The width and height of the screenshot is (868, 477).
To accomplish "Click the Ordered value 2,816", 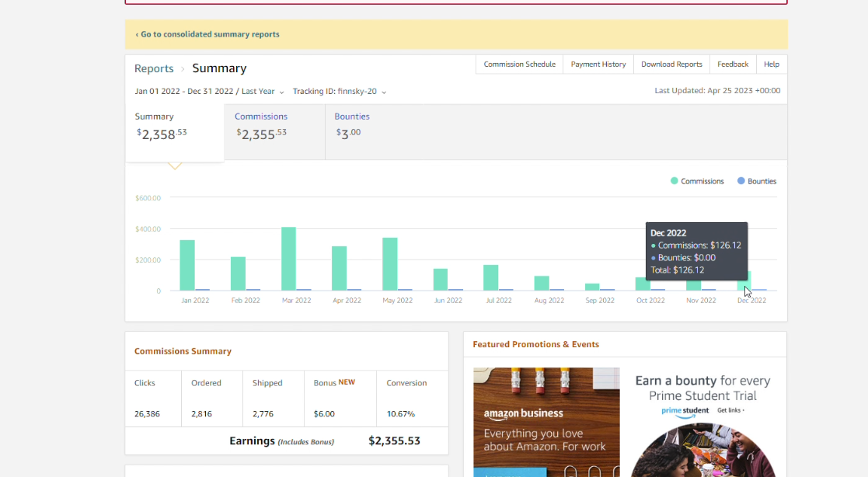I will click(201, 414).
